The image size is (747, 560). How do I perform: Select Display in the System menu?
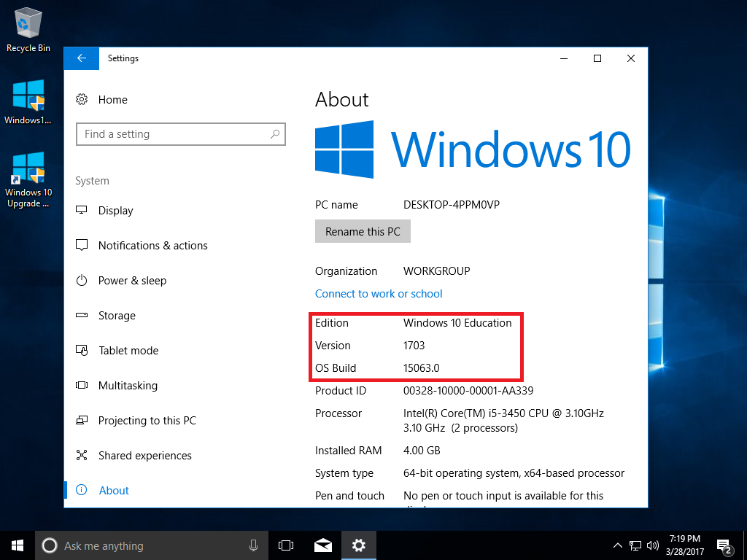tap(115, 211)
